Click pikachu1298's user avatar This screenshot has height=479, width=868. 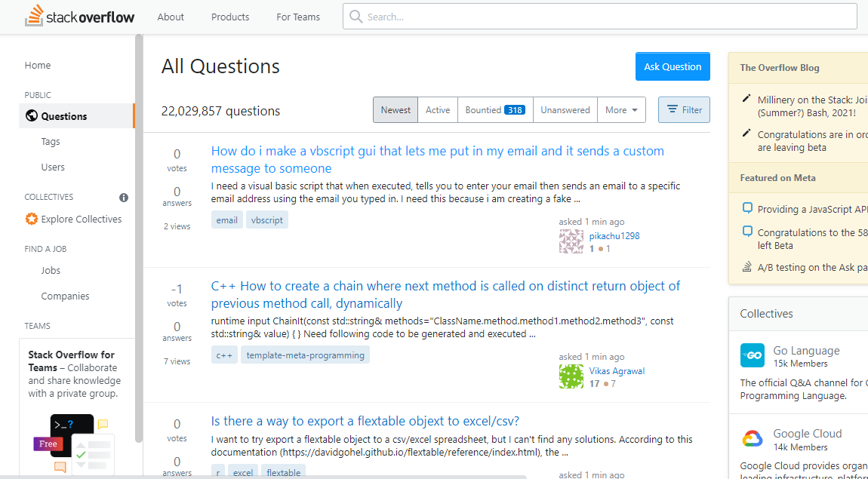tap(571, 241)
